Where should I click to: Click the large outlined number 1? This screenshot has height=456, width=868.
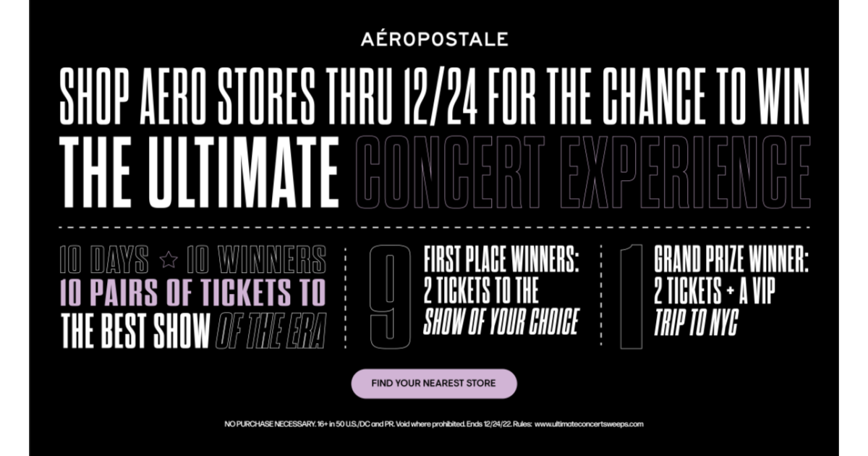click(631, 297)
